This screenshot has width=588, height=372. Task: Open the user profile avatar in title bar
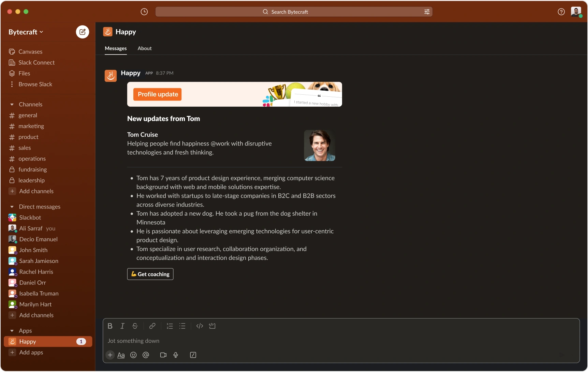576,12
